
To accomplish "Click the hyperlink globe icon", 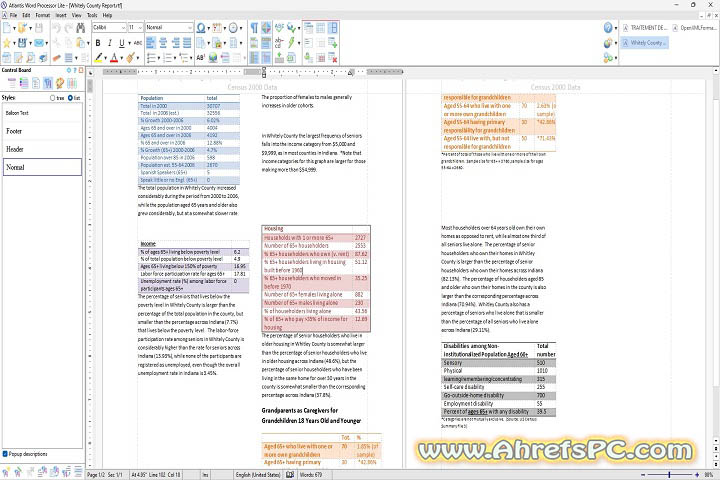I will (213, 58).
